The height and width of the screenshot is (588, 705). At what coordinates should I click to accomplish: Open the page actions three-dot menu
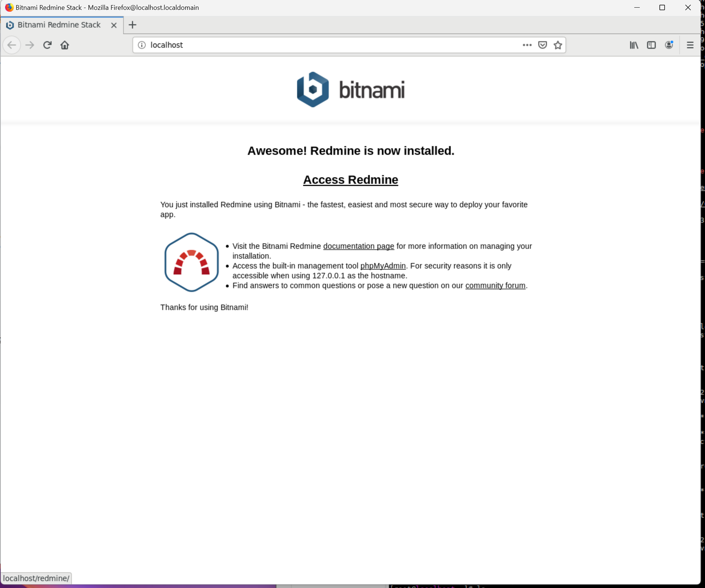(x=527, y=45)
